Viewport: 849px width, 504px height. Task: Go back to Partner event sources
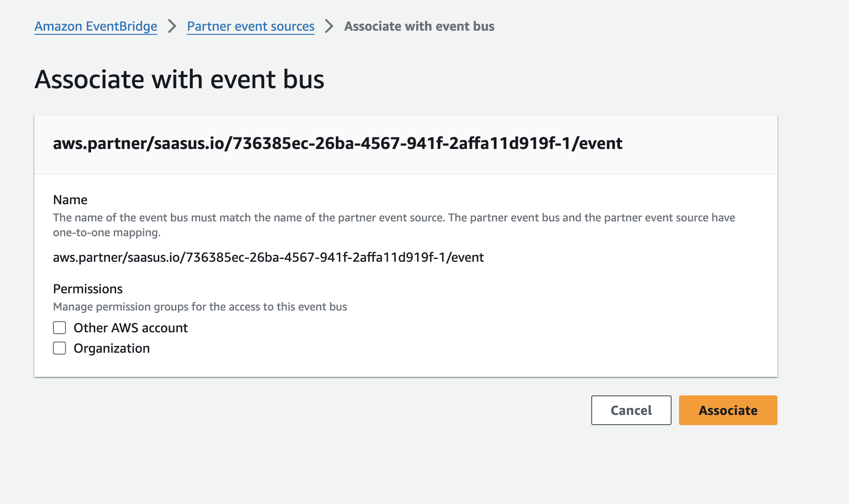tap(251, 26)
